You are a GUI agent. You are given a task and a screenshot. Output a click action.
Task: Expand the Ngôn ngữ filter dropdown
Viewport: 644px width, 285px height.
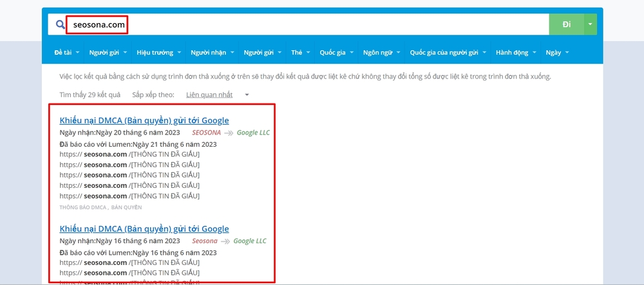(381, 53)
